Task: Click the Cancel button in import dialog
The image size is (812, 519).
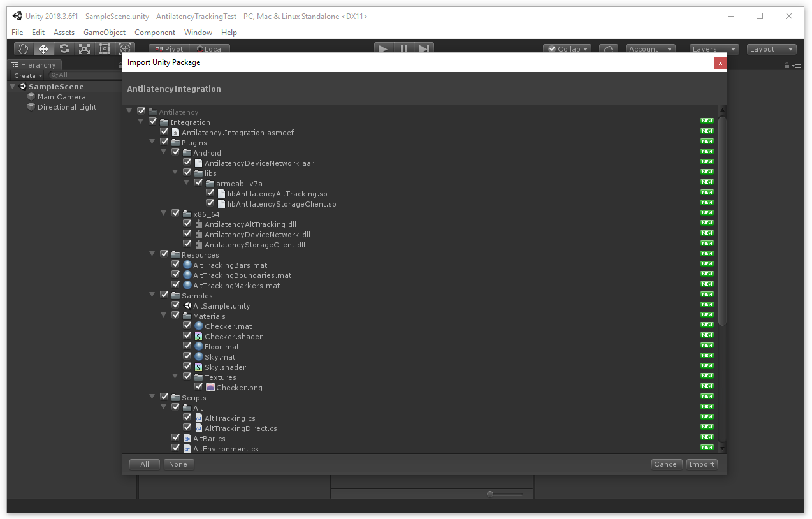Action: [667, 464]
